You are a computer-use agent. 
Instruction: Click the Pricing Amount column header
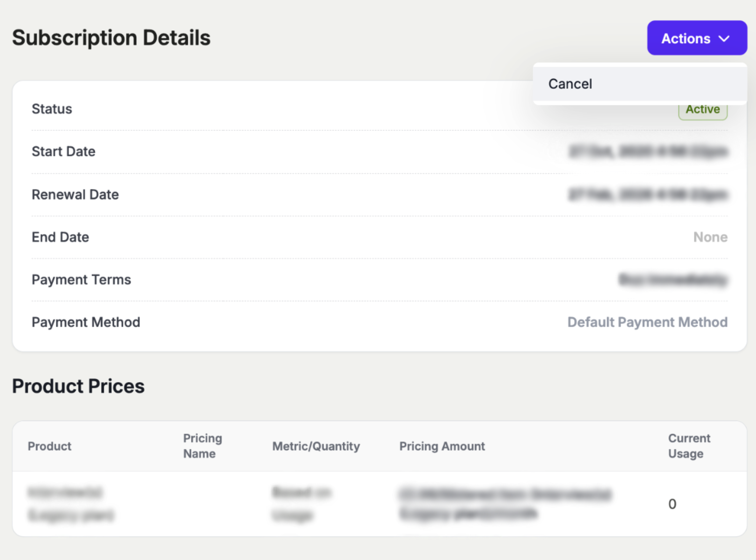tap(442, 446)
